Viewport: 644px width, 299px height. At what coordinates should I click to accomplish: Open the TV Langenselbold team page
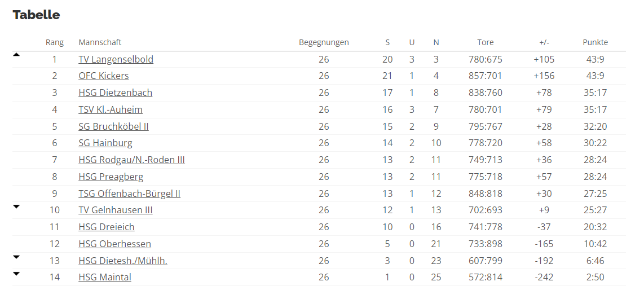[x=116, y=59]
